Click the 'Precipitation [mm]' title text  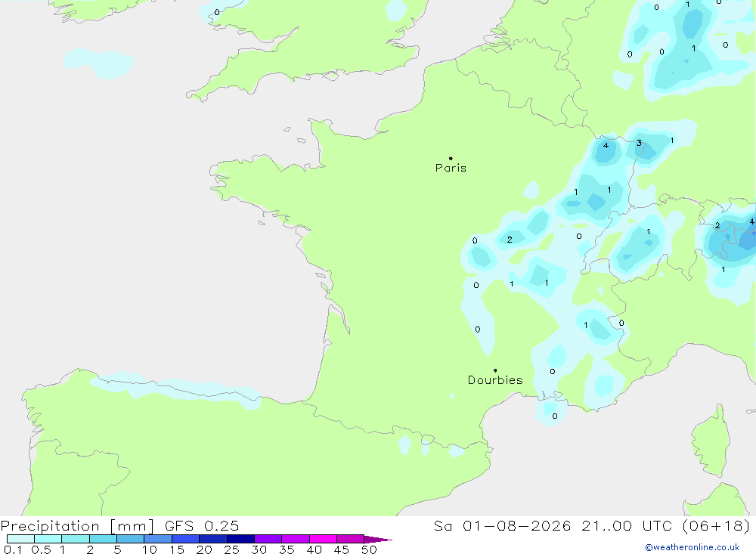click(77, 526)
